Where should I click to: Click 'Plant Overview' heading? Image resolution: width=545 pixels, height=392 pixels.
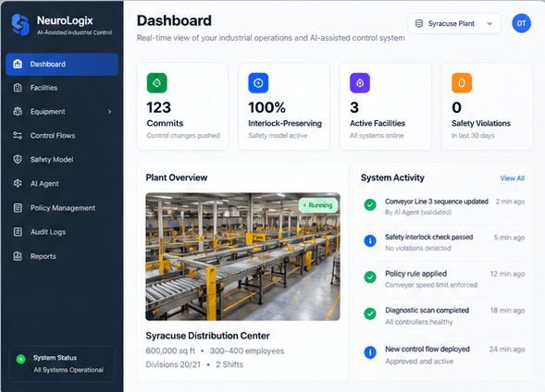point(176,178)
